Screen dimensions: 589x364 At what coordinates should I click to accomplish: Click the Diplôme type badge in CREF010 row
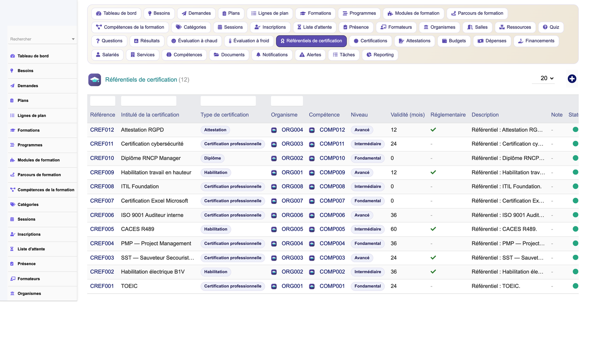[x=212, y=158]
